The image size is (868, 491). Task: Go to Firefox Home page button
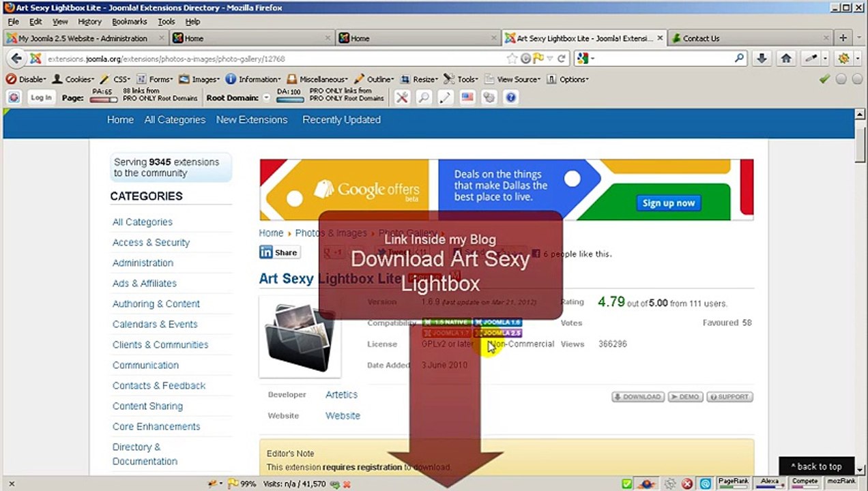tap(786, 59)
